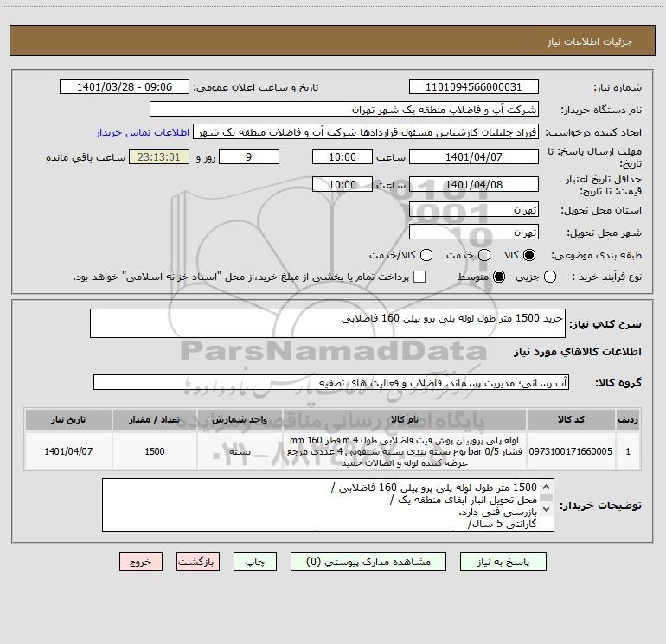Viewport: 666px width, 644px height.
Task: Click the شرح کلی نیاز text area
Action: click(328, 323)
